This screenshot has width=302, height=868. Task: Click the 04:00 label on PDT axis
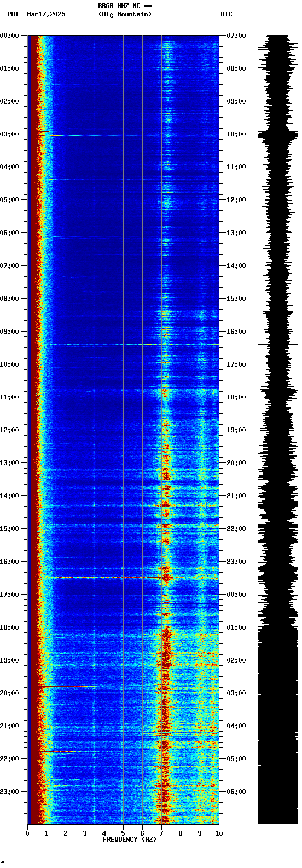[10, 167]
